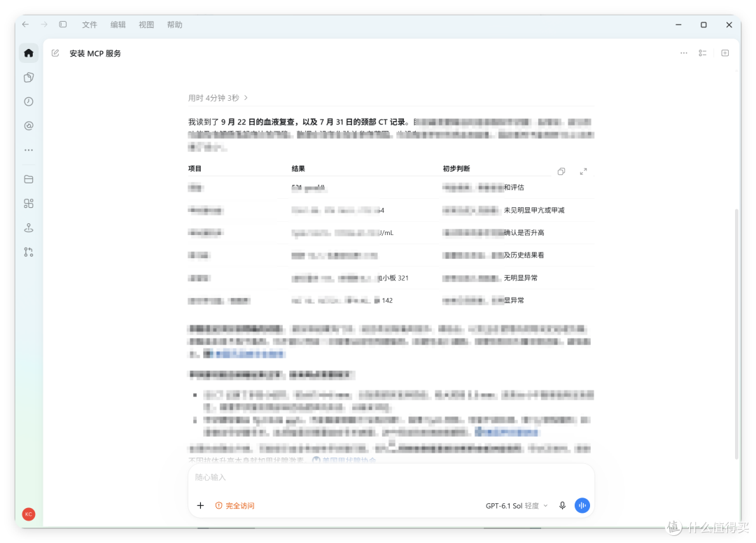756x543 pixels.
Task: Click the 未见明显甲亢或甲减 cell
Action: [x=533, y=210]
